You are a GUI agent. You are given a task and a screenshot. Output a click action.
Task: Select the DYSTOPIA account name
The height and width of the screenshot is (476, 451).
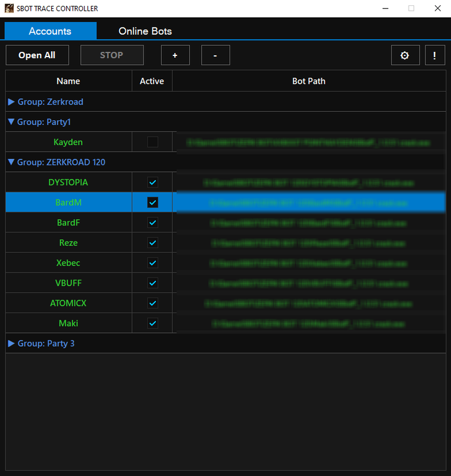68,182
